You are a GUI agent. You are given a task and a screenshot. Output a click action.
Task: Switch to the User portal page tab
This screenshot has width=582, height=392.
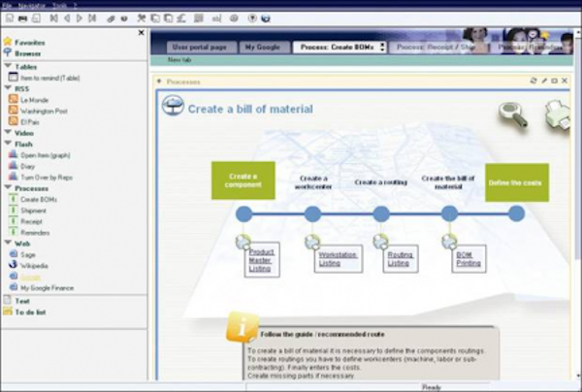click(x=199, y=48)
